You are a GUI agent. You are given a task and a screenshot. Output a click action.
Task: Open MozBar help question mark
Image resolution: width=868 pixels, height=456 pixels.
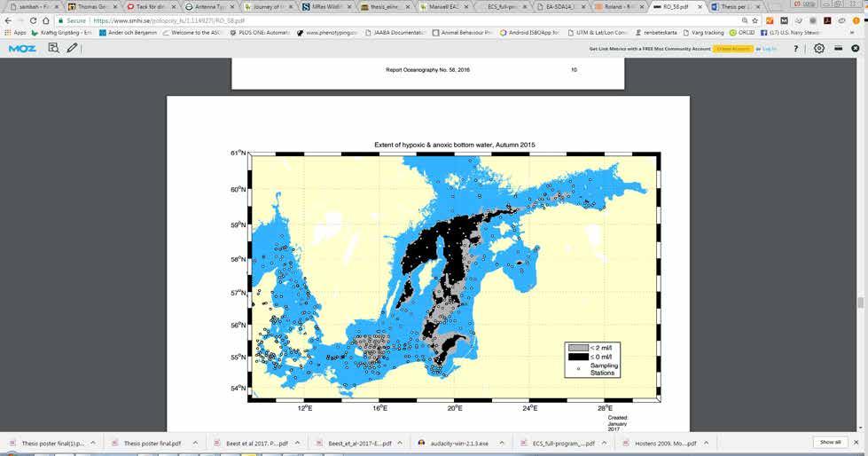[796, 49]
